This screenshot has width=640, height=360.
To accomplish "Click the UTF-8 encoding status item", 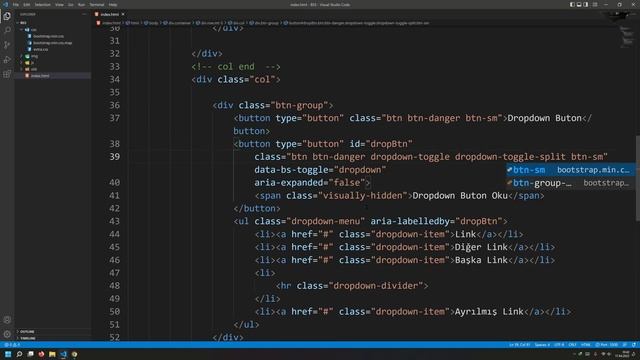I will click(x=559, y=345).
